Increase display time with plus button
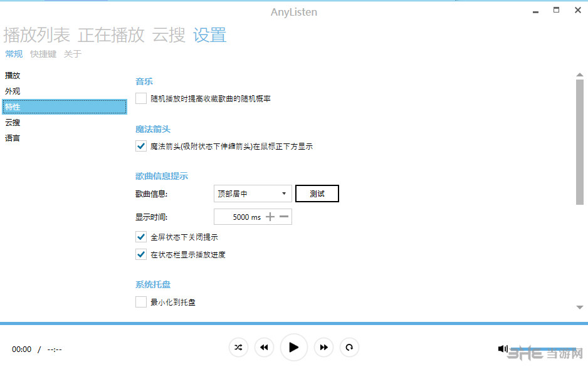 [x=270, y=217]
